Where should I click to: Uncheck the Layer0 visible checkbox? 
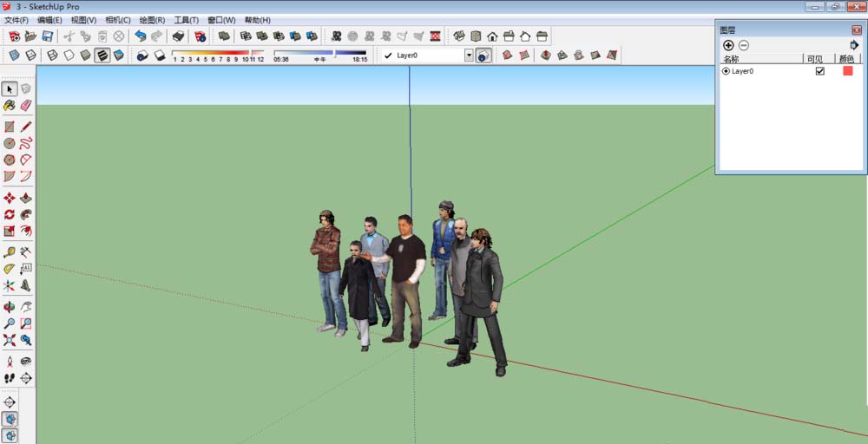[x=819, y=71]
